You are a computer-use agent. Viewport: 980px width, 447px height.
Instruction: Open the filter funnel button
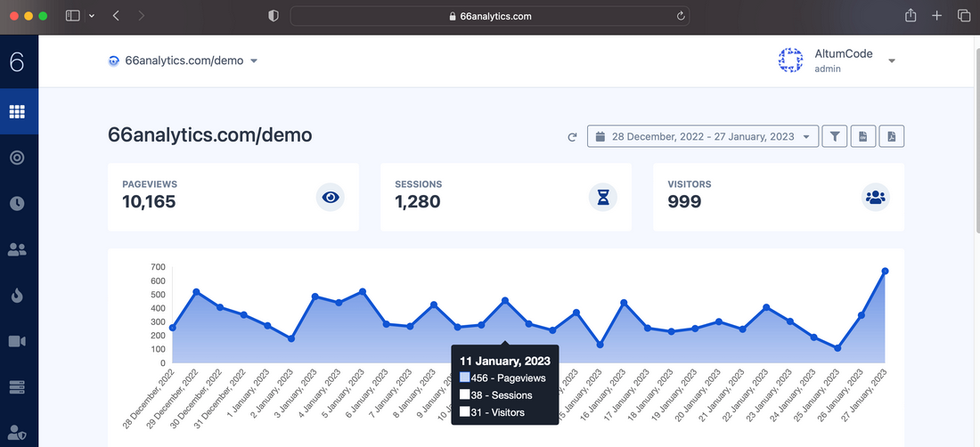(835, 136)
